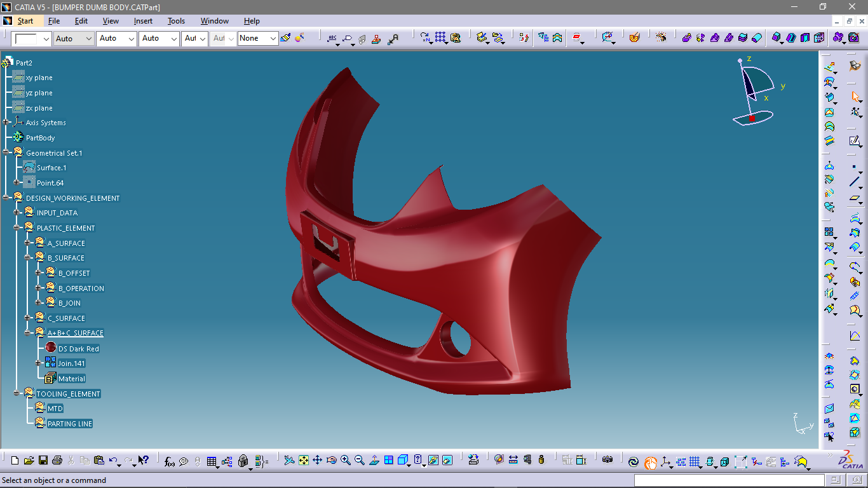The height and width of the screenshot is (488, 868).
Task: Save the part with the floppy icon
Action: point(43,460)
